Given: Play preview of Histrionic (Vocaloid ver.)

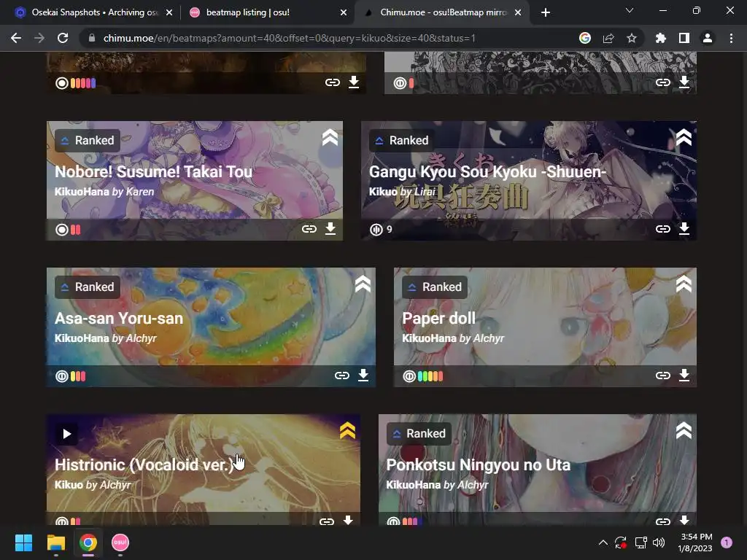Looking at the screenshot, I should tap(66, 434).
